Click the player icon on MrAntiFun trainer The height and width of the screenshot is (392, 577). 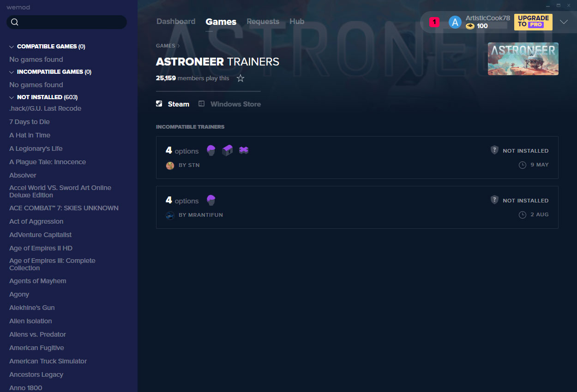211,200
